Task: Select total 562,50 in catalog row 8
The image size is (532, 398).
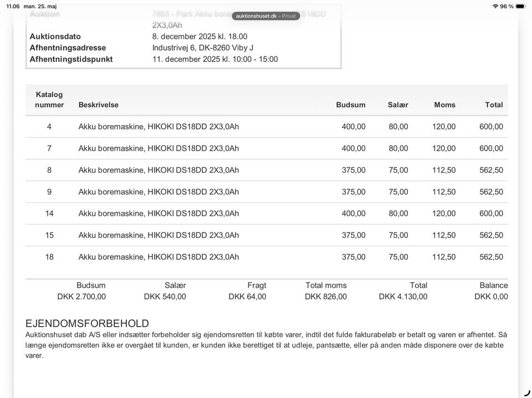Action: (x=491, y=170)
